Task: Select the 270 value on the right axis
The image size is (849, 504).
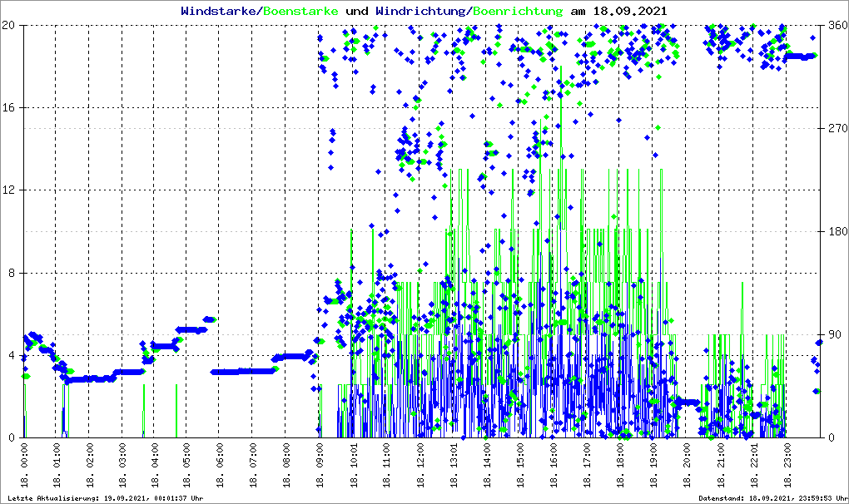Action: (x=836, y=129)
